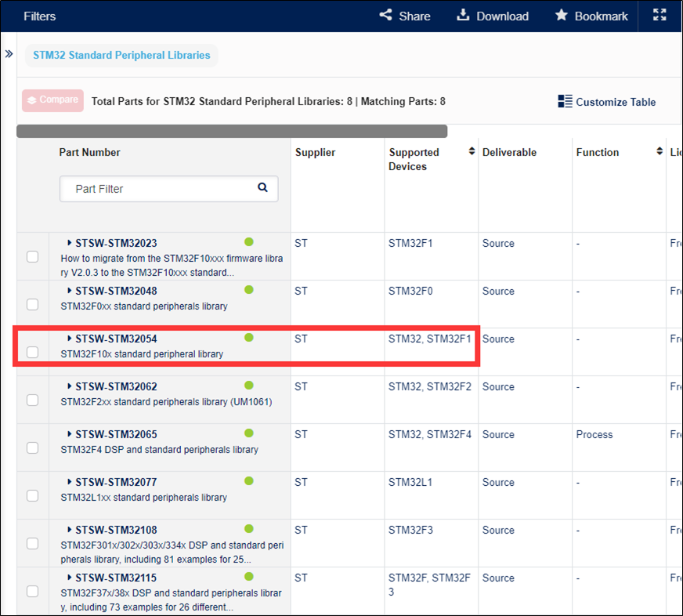683x616 pixels.
Task: Click the Compare button
Action: coord(52,100)
